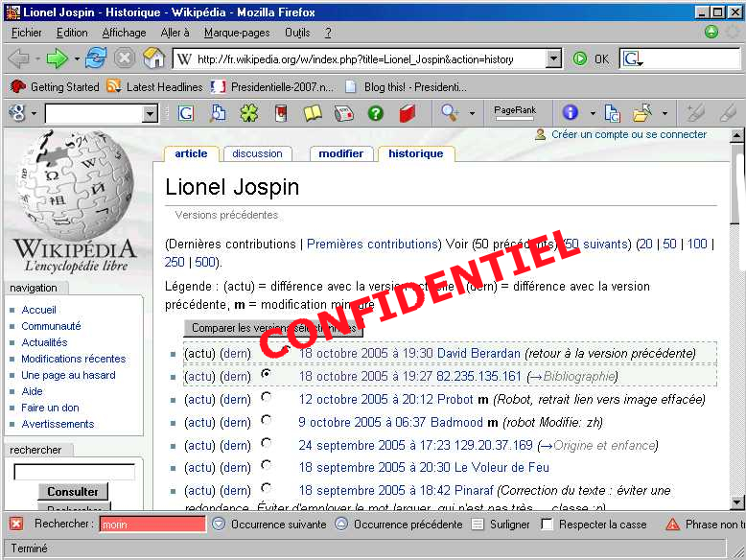Switch to the modifier tab
Image resolution: width=746 pixels, height=560 pixels.
[340, 153]
